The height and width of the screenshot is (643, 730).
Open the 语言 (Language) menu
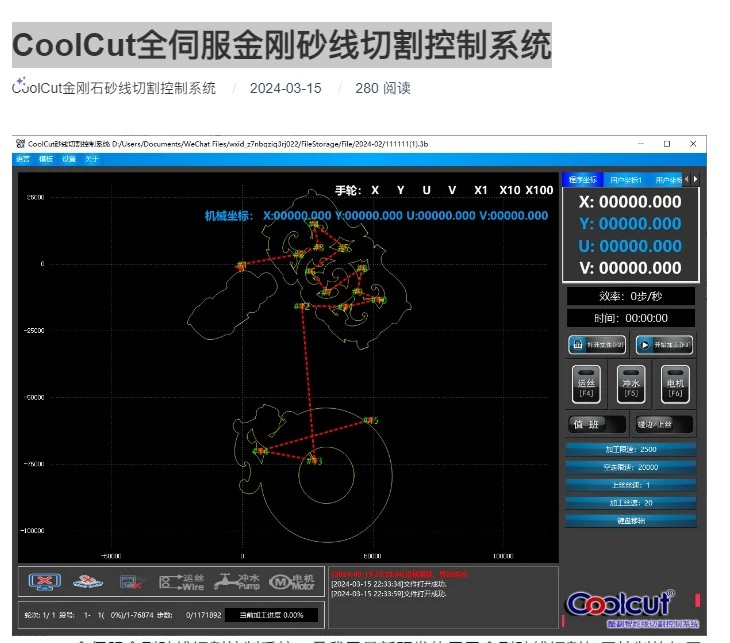23,159
